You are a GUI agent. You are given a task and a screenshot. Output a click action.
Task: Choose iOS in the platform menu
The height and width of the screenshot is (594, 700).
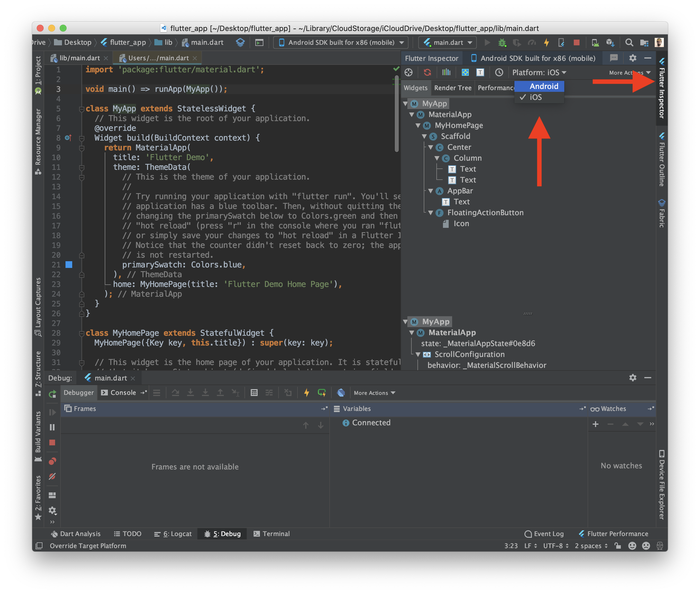pyautogui.click(x=539, y=97)
